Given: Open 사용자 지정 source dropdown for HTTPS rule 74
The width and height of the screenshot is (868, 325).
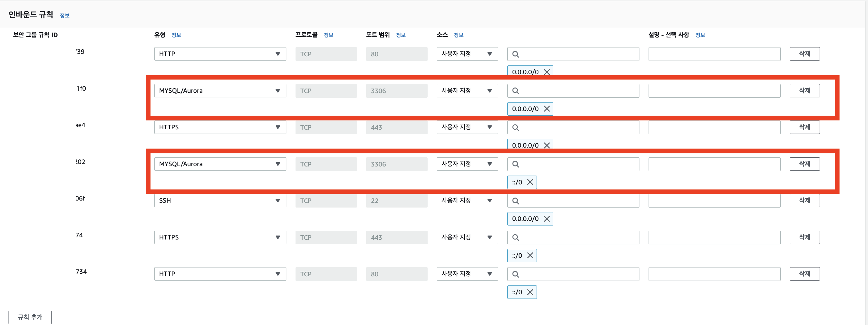Looking at the screenshot, I should click(x=467, y=237).
